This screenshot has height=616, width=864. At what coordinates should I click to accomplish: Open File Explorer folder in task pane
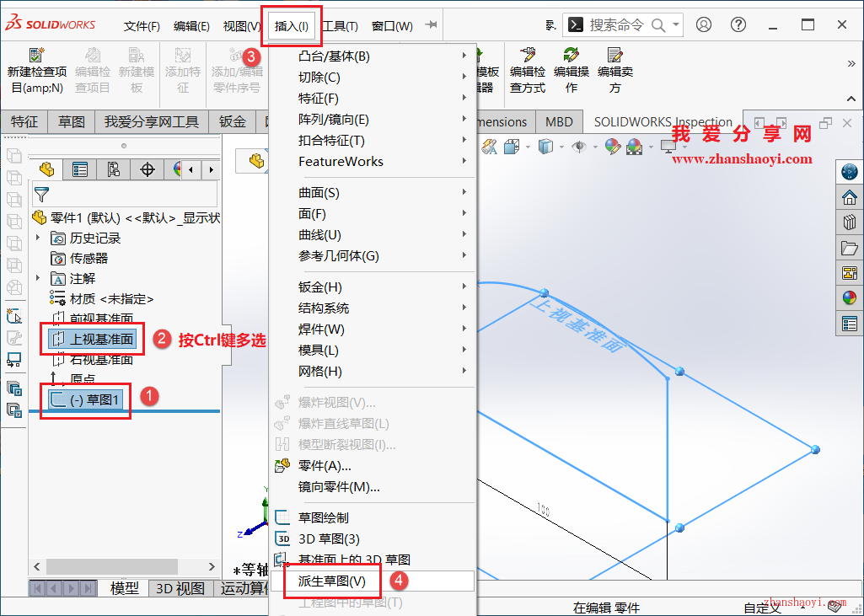[x=850, y=248]
